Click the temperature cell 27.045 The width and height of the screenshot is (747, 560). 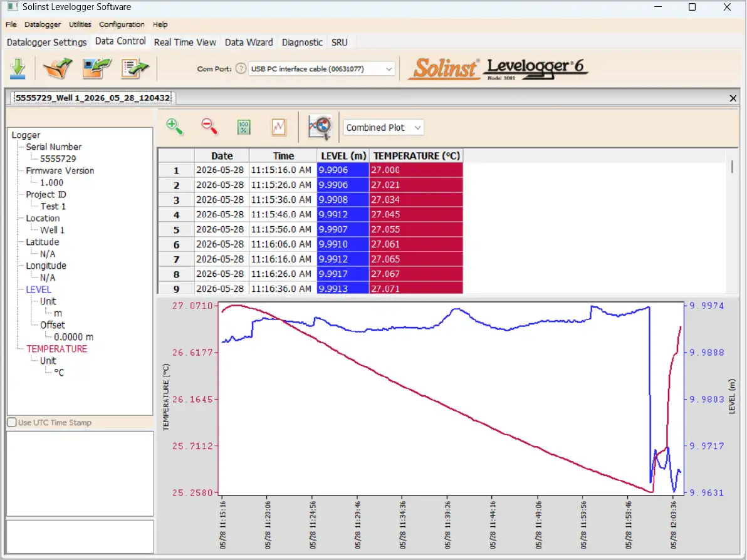(416, 214)
